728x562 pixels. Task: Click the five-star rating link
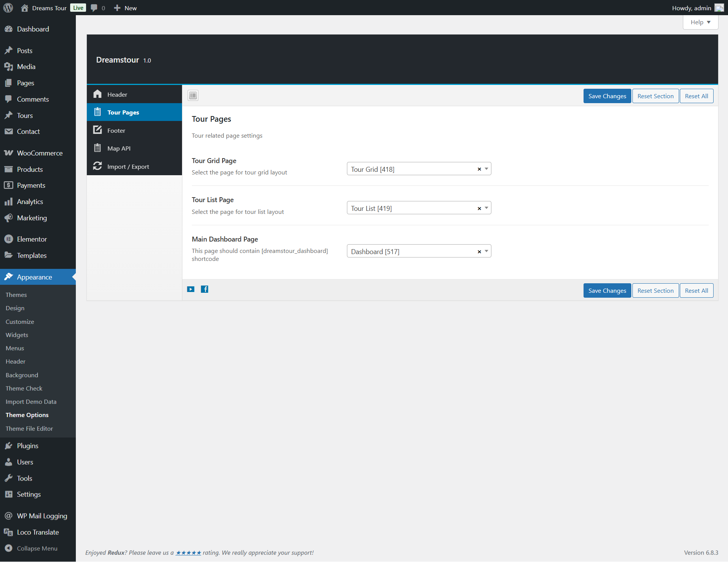coord(188,553)
